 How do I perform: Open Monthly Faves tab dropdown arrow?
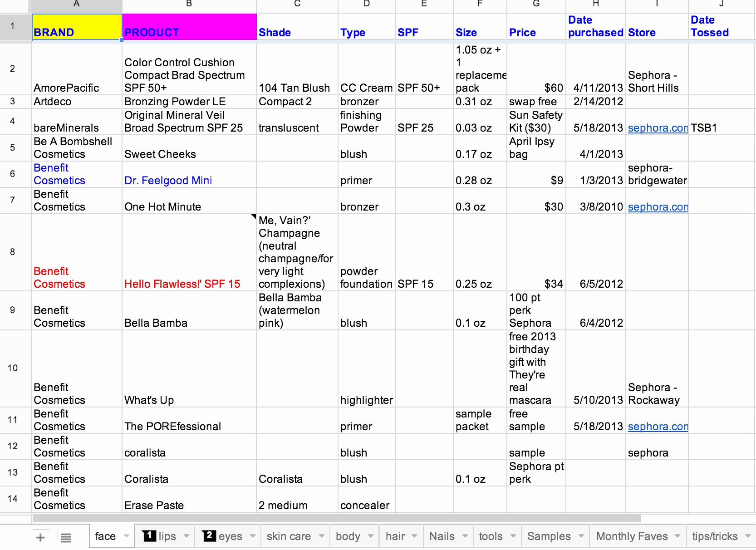[677, 536]
